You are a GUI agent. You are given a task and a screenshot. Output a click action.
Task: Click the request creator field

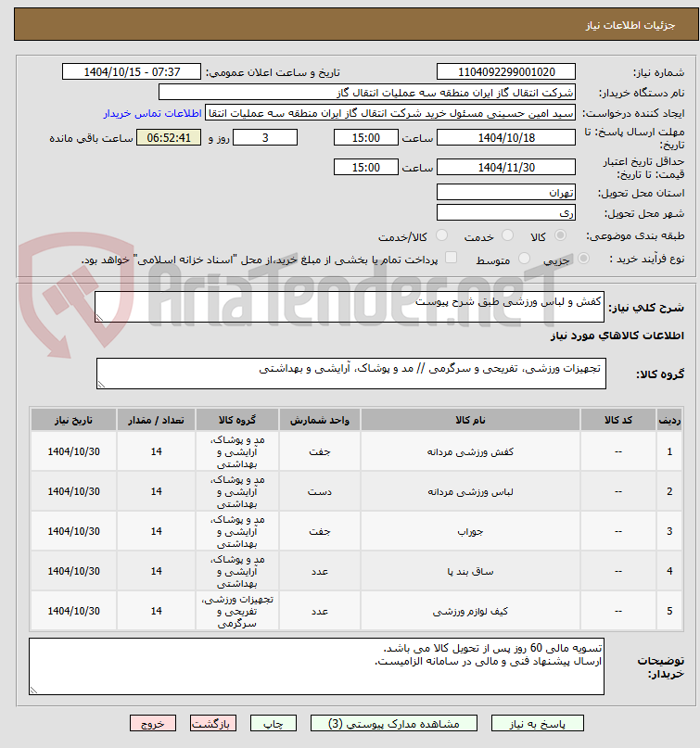pos(389,113)
